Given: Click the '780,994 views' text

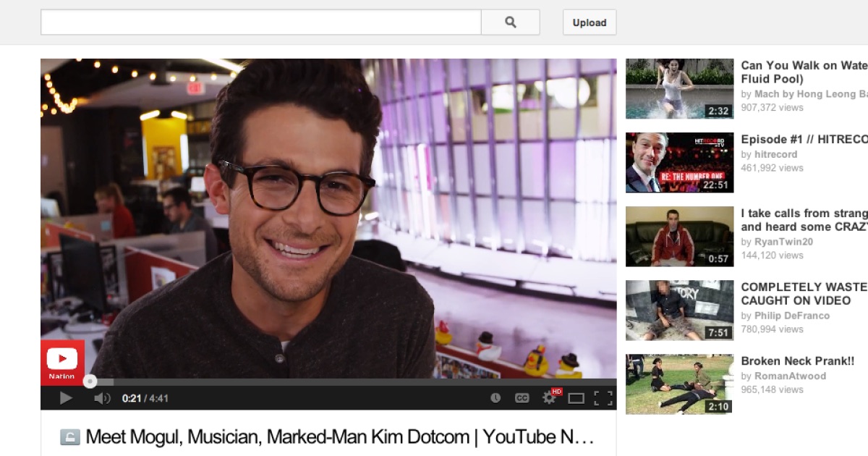Looking at the screenshot, I should coord(772,329).
